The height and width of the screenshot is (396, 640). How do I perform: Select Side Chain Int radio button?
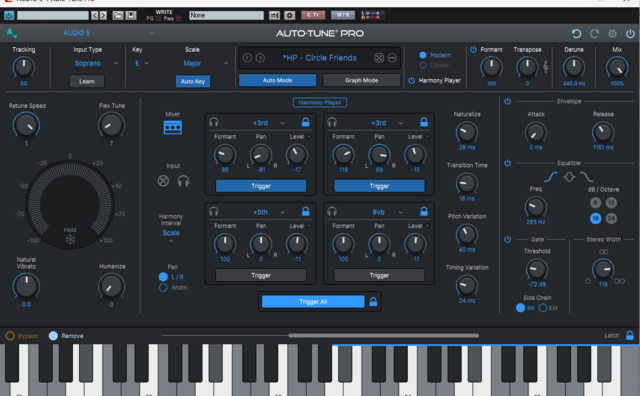(520, 308)
